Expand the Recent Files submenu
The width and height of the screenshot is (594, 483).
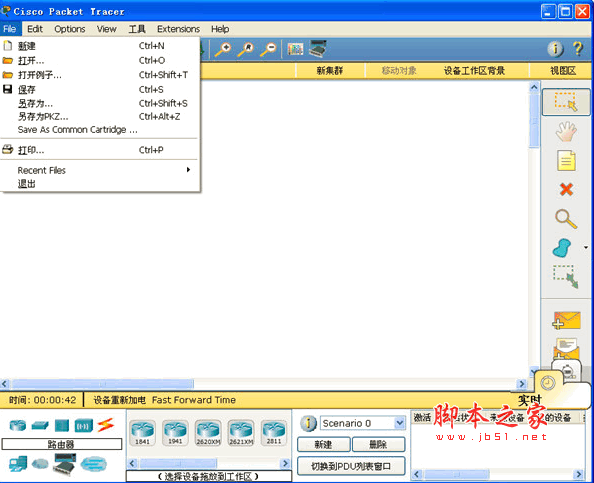click(99, 170)
